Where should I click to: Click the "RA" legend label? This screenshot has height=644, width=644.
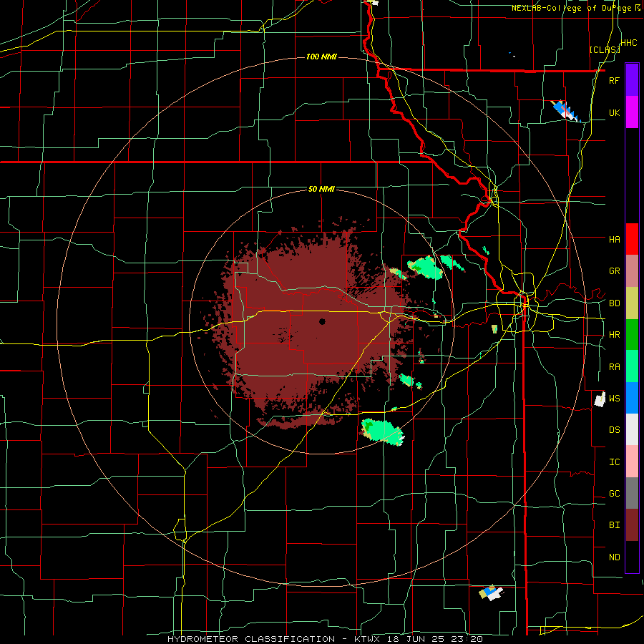coord(614,367)
